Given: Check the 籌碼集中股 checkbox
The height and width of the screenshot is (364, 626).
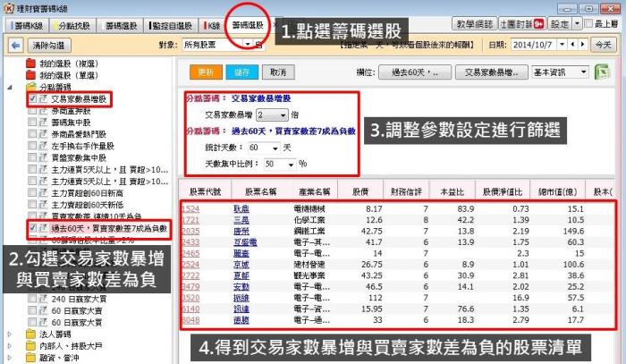Looking at the screenshot, I should click(x=32, y=123).
